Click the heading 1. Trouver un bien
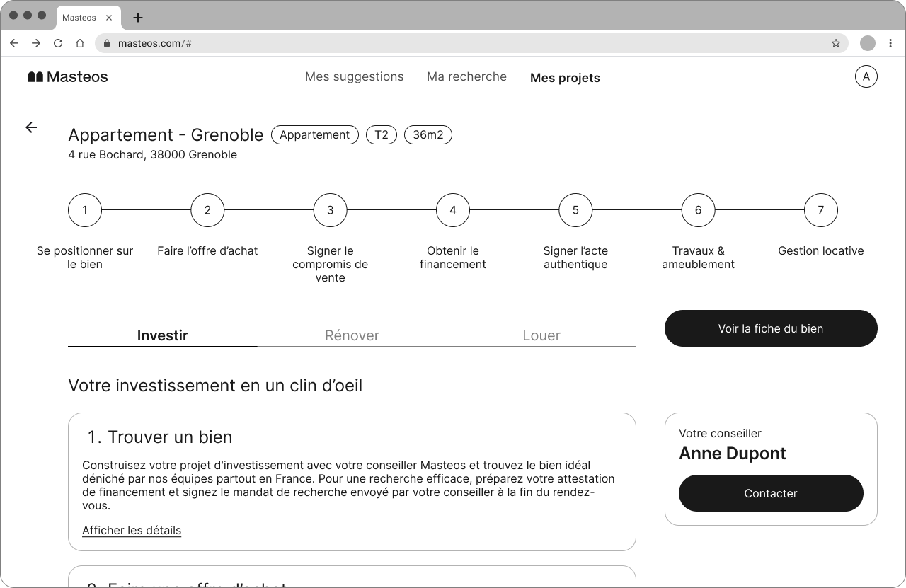Viewport: 906px width, 588px height. coord(160,437)
